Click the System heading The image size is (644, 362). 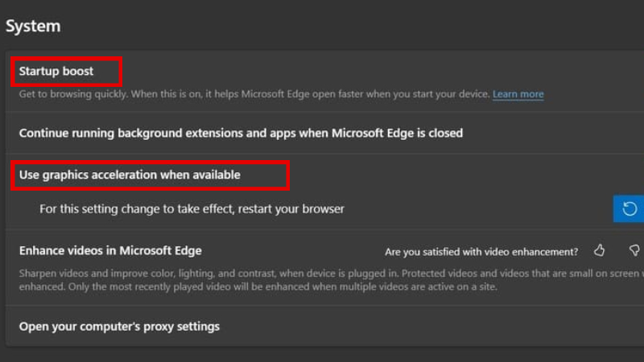[x=33, y=26]
